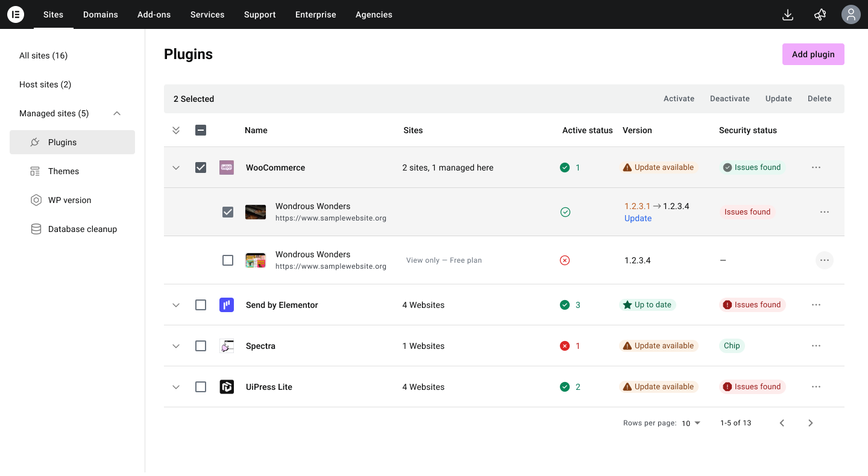Click the managed Wondrous Wonders site thumbnail

tap(256, 212)
